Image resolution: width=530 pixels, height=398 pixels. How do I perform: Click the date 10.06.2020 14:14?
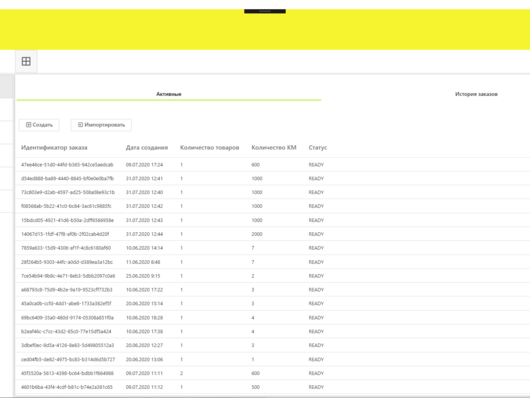[144, 248]
